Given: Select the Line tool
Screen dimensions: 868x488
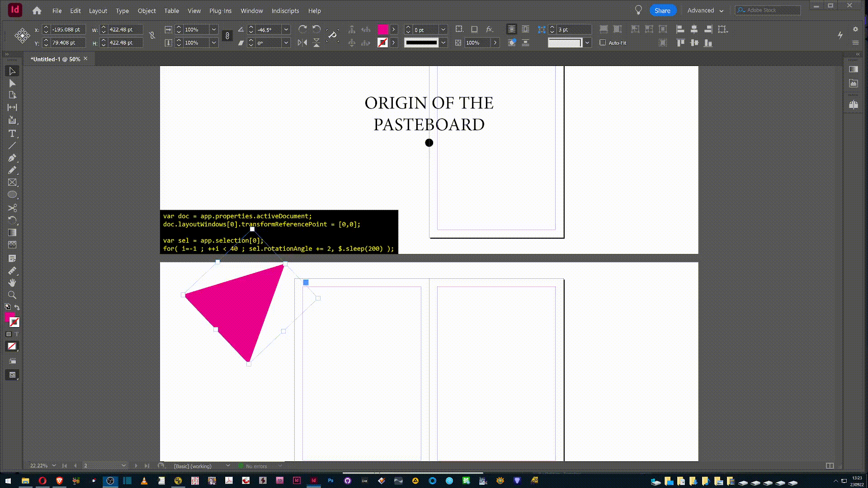Looking at the screenshot, I should pyautogui.click(x=12, y=145).
